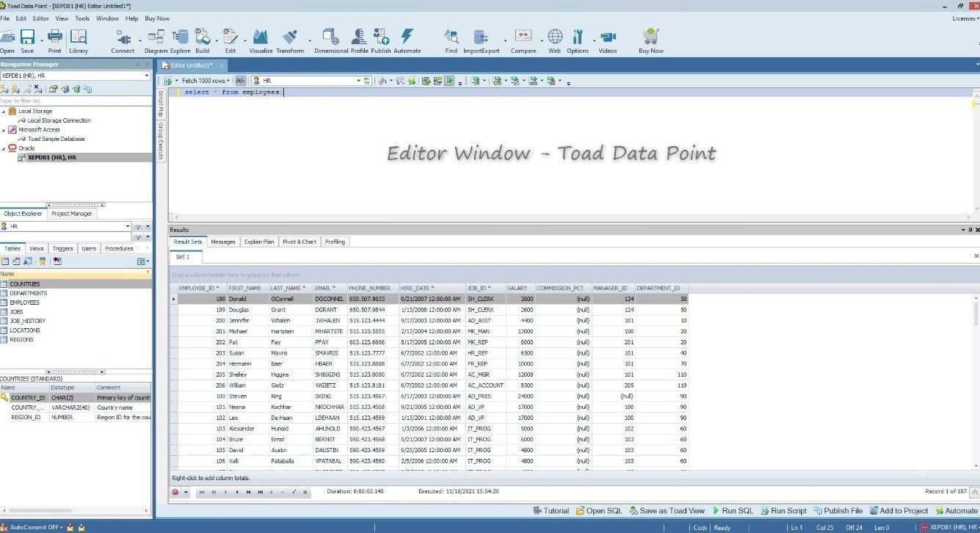Click the Add to Project button
The height and width of the screenshot is (533, 980).
pyautogui.click(x=899, y=511)
